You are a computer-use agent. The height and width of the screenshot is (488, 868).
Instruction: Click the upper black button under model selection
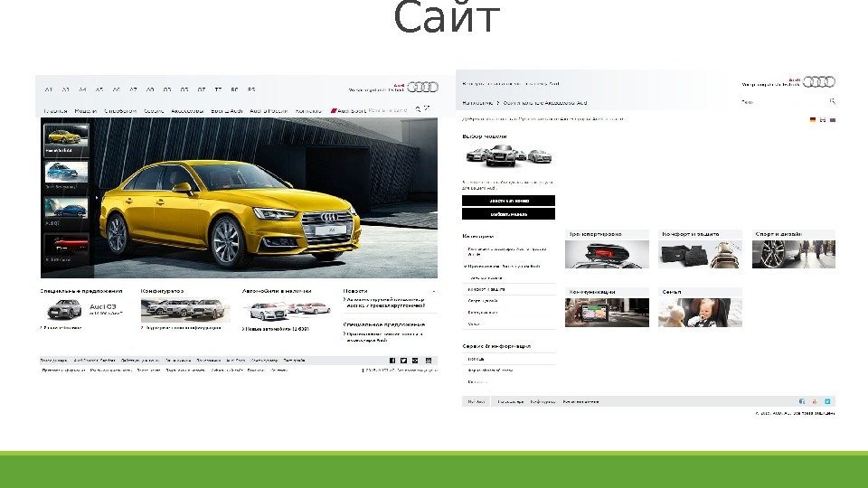pos(508,201)
